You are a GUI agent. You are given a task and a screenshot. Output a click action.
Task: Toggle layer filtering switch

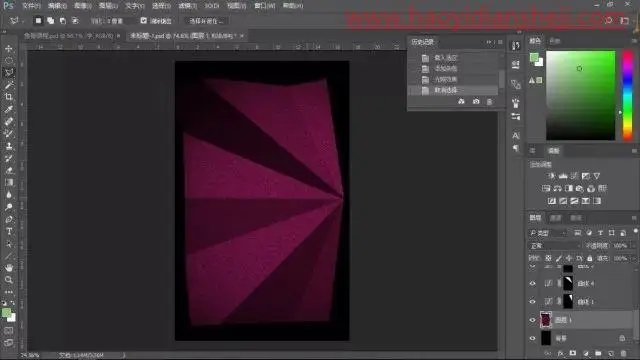[636, 231]
